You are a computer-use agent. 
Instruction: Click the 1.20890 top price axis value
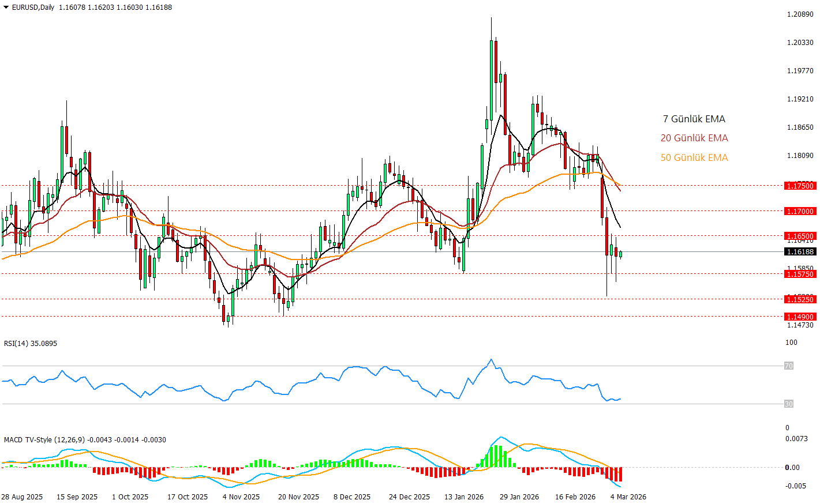click(800, 14)
